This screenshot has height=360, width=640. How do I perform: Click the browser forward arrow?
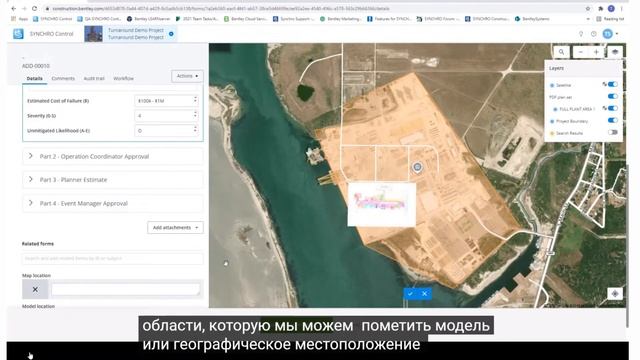tap(24, 9)
